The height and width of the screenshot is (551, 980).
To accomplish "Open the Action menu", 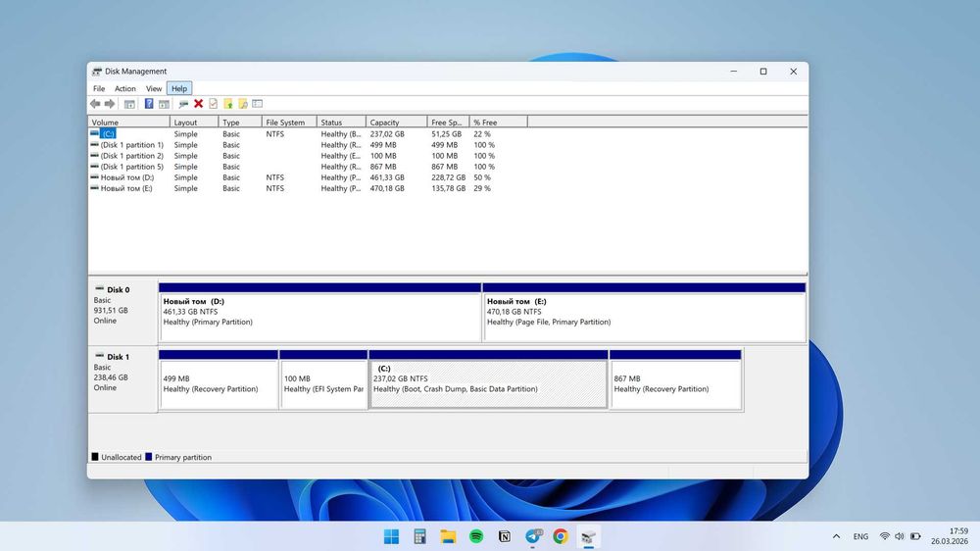I will pos(125,89).
